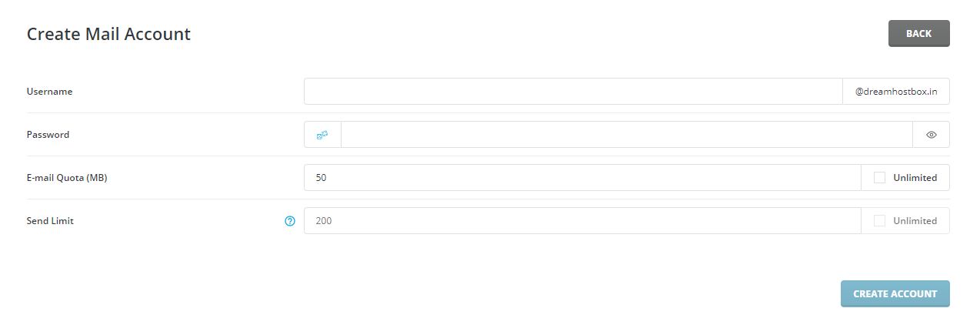Image resolution: width=980 pixels, height=325 pixels.
Task: Click the E-mail Quota (MB) label
Action: [x=67, y=177]
